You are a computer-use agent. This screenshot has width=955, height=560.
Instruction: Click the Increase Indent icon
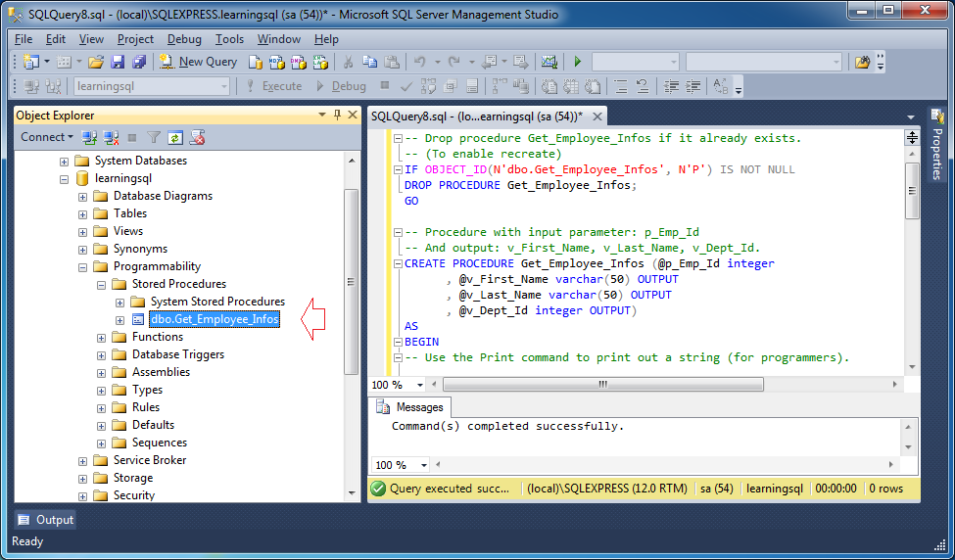(x=692, y=86)
